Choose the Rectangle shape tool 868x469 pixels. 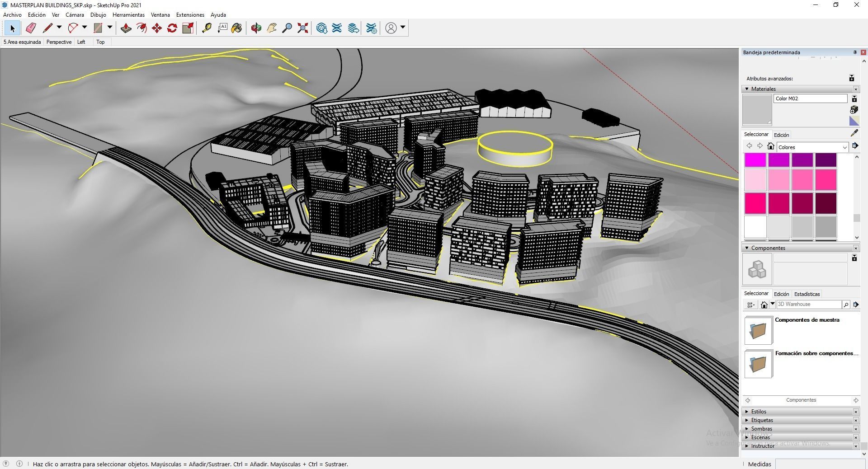tap(98, 28)
